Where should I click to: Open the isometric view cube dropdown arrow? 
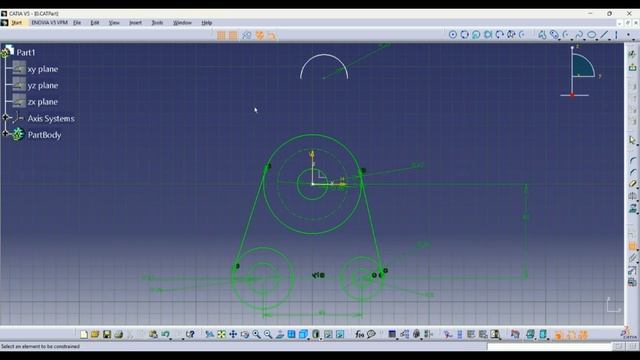309,338
